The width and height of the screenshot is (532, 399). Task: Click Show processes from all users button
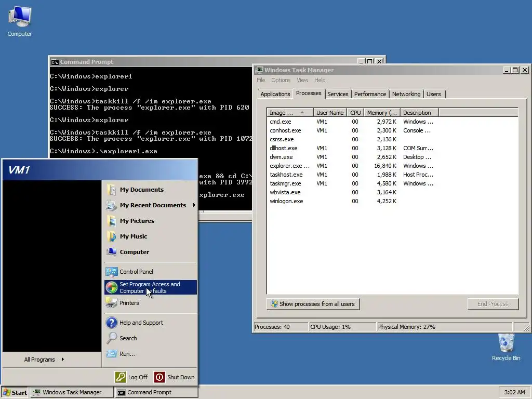click(313, 304)
